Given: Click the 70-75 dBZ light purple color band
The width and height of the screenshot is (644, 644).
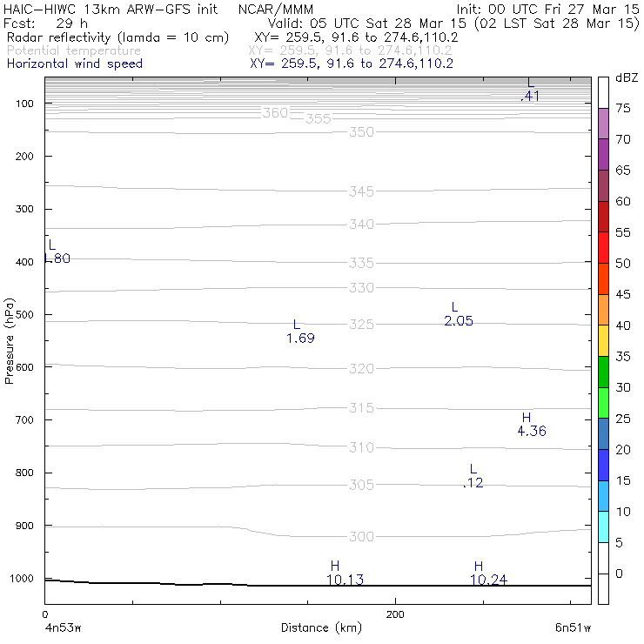Looking at the screenshot, I should tap(603, 124).
